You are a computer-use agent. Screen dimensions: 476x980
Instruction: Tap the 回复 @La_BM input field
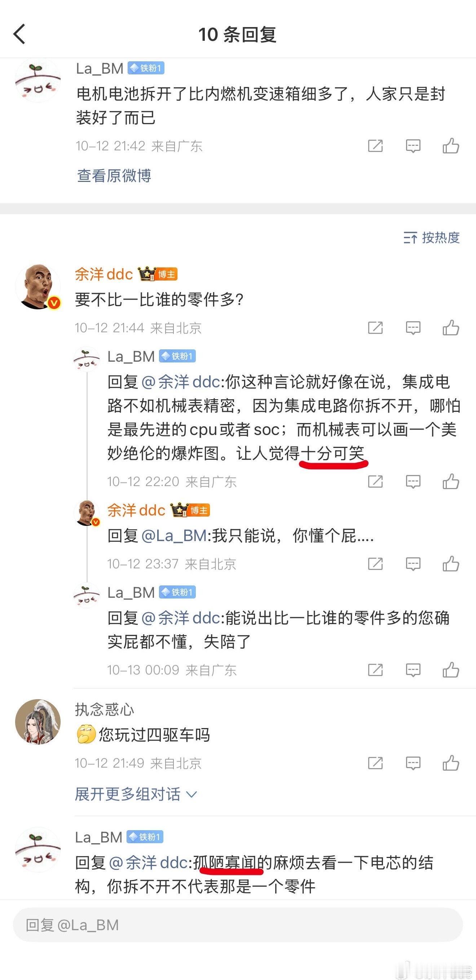[238, 925]
